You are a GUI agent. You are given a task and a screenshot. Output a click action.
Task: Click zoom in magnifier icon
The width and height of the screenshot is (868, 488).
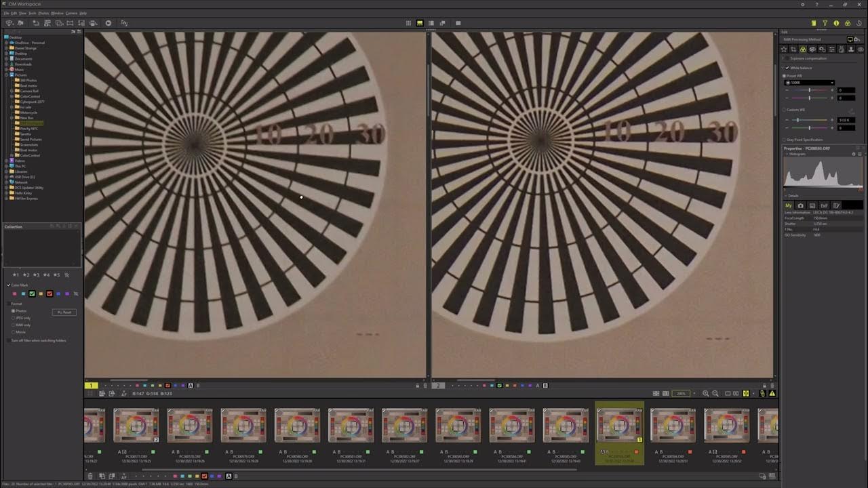pyautogui.click(x=706, y=393)
